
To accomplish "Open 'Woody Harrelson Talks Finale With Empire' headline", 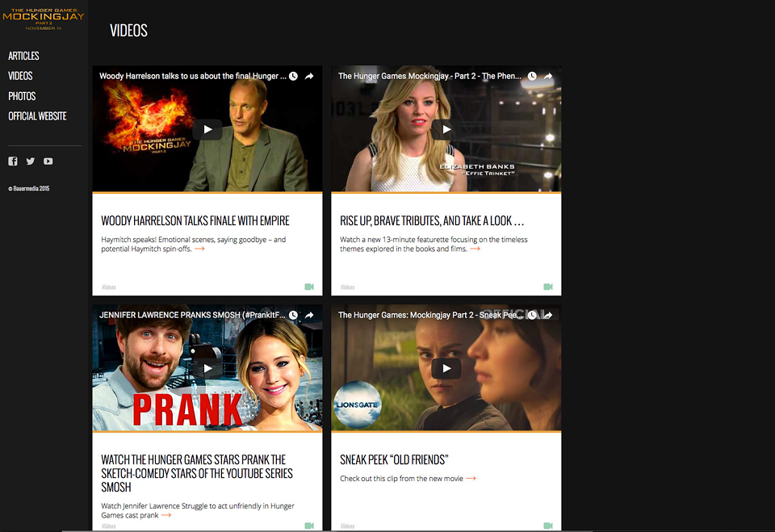I will (x=195, y=220).
